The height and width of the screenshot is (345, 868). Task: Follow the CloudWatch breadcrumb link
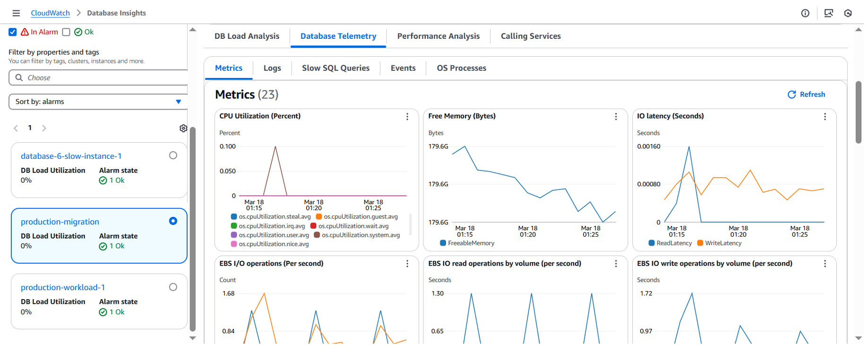point(50,13)
